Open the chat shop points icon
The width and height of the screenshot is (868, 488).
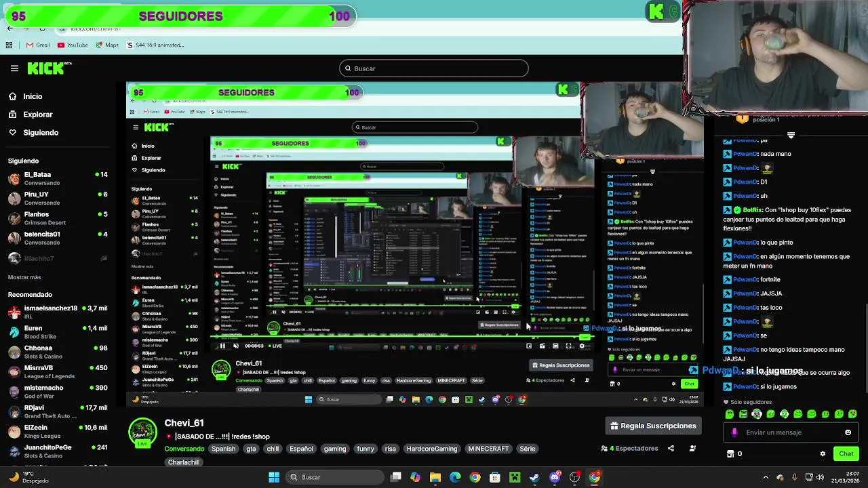point(730,453)
